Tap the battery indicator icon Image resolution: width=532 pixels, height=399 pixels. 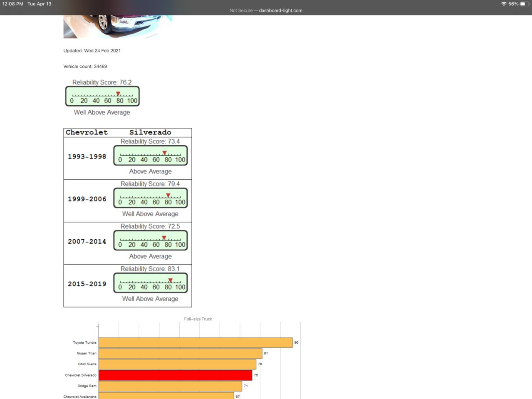(x=525, y=4)
